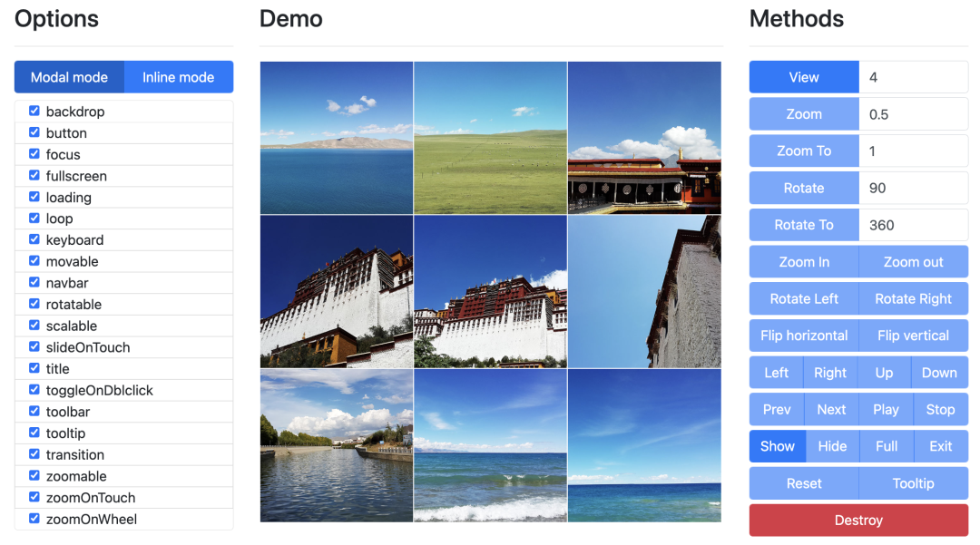Image resolution: width=980 pixels, height=545 pixels.
Task: Edit the View index field
Action: pyautogui.click(x=914, y=77)
